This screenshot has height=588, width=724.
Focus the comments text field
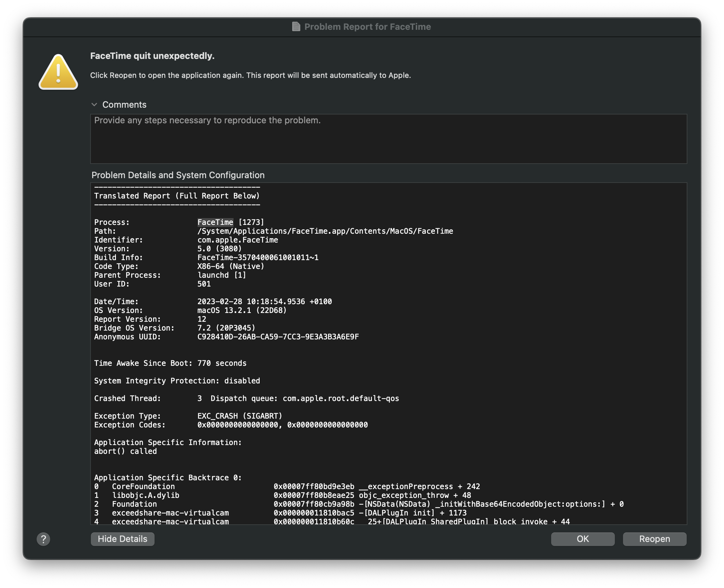pos(388,139)
